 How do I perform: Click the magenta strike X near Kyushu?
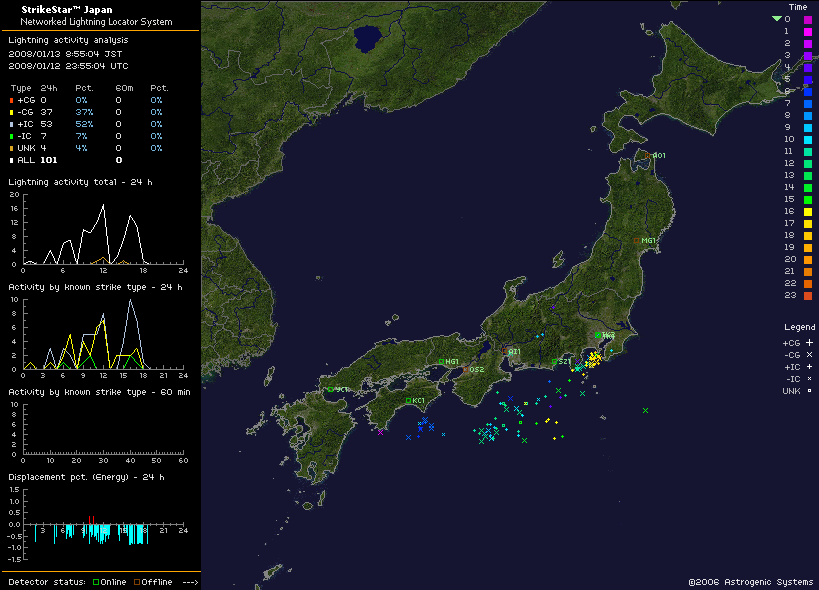click(380, 432)
